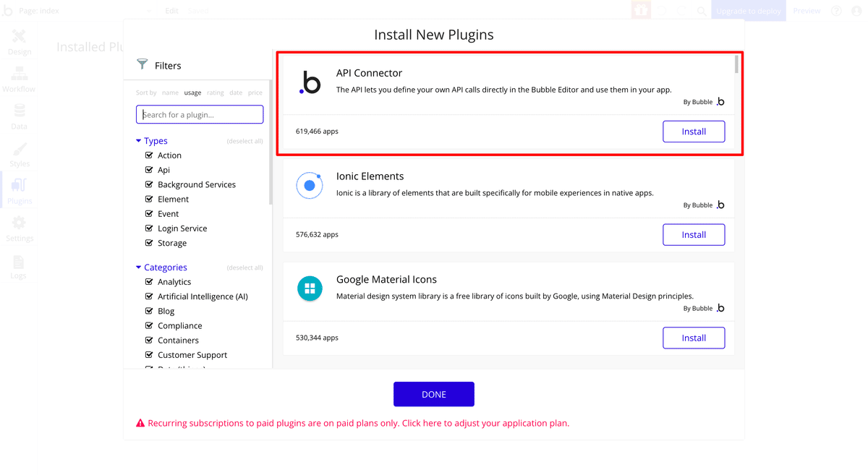Click the '530,344 apps' usage count
The width and height of the screenshot is (868, 475).
(x=317, y=338)
